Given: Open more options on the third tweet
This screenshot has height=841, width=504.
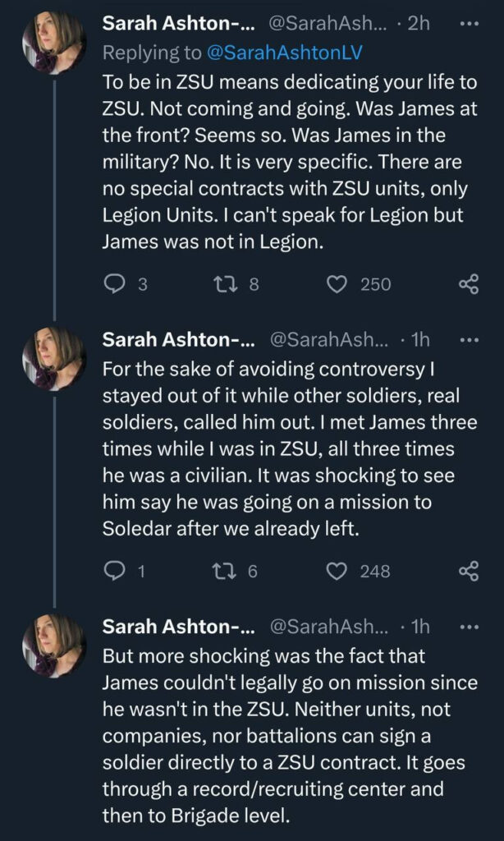Looking at the screenshot, I should tap(469, 626).
